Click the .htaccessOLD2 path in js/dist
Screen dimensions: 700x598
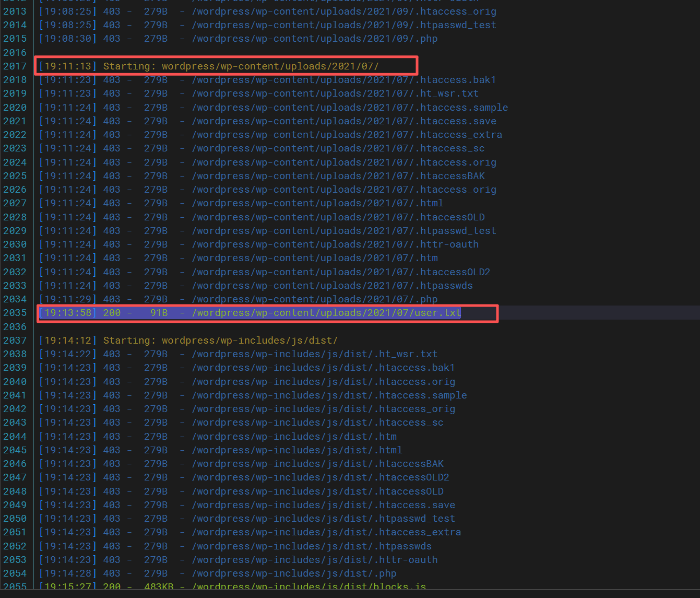click(320, 477)
